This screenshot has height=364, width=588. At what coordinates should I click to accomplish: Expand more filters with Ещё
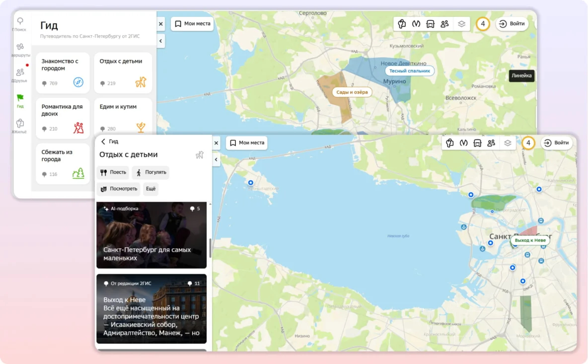point(151,189)
